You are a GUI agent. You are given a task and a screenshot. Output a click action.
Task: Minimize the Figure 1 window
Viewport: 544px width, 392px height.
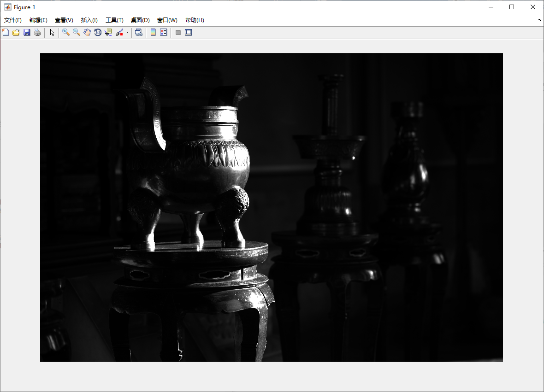coord(491,7)
